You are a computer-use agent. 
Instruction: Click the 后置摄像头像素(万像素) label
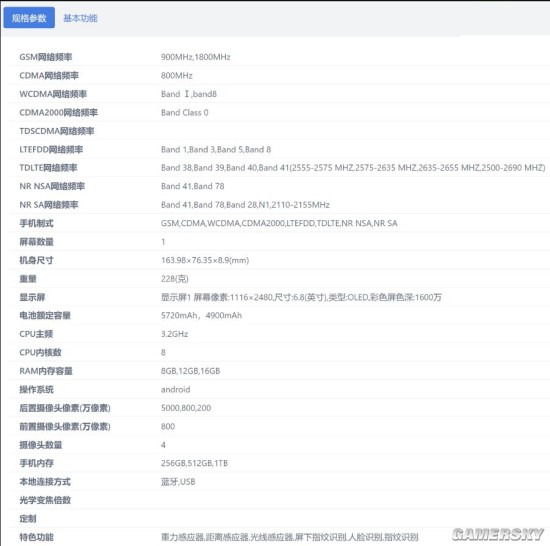65,408
